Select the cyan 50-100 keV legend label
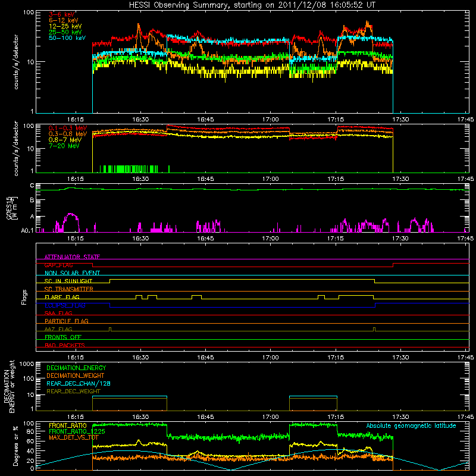Image resolution: width=476 pixels, height=476 pixels. click(67, 38)
